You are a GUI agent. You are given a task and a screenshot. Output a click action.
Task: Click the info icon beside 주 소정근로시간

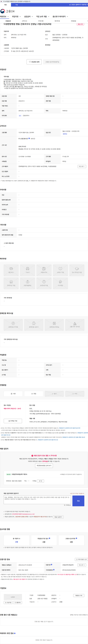coord(29,138)
